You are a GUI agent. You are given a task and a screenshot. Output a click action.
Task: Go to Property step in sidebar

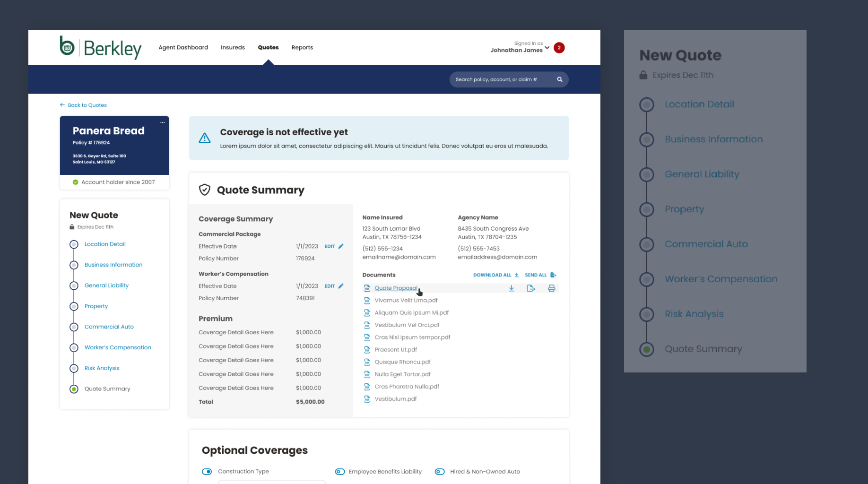tap(96, 306)
